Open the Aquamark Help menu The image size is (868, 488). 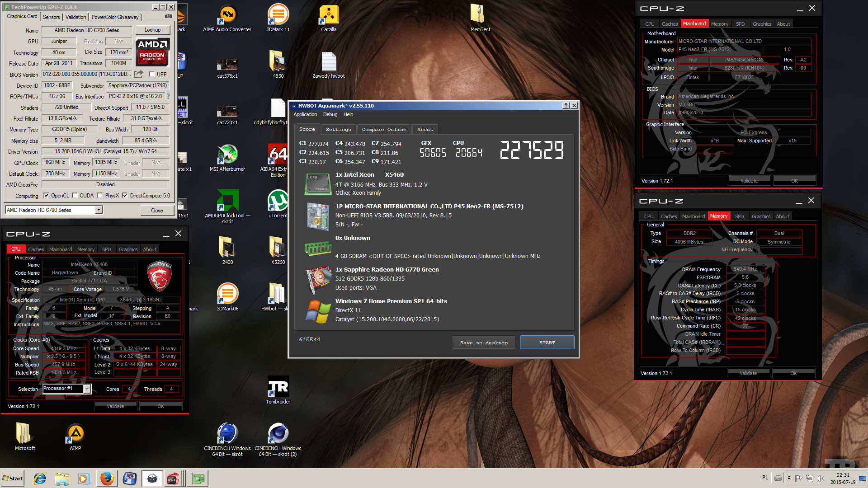[348, 114]
